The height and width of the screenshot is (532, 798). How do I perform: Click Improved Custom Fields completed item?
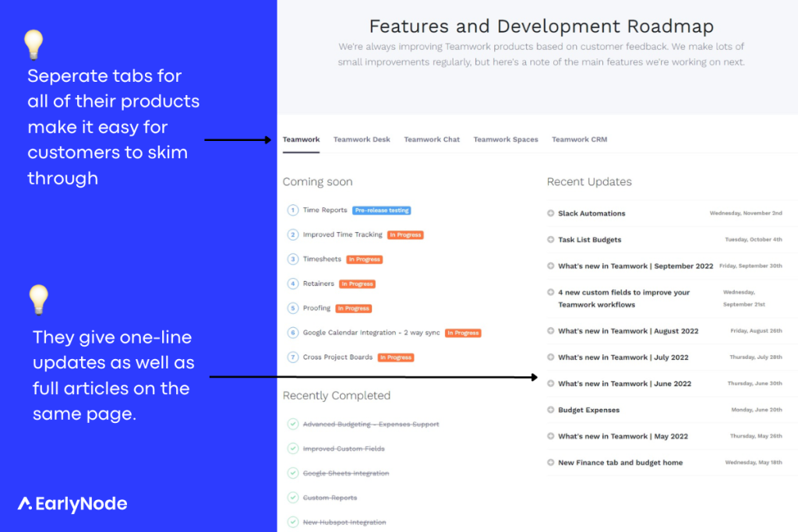344,449
